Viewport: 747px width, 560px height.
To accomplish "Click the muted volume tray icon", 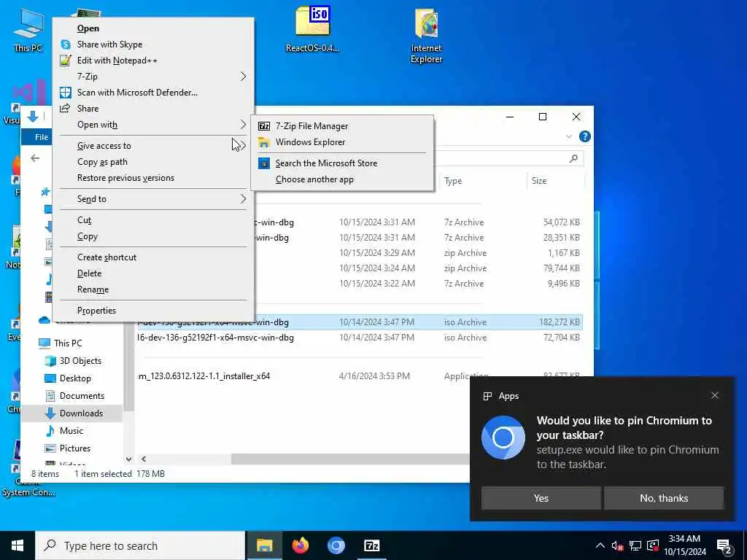I will [x=618, y=545].
